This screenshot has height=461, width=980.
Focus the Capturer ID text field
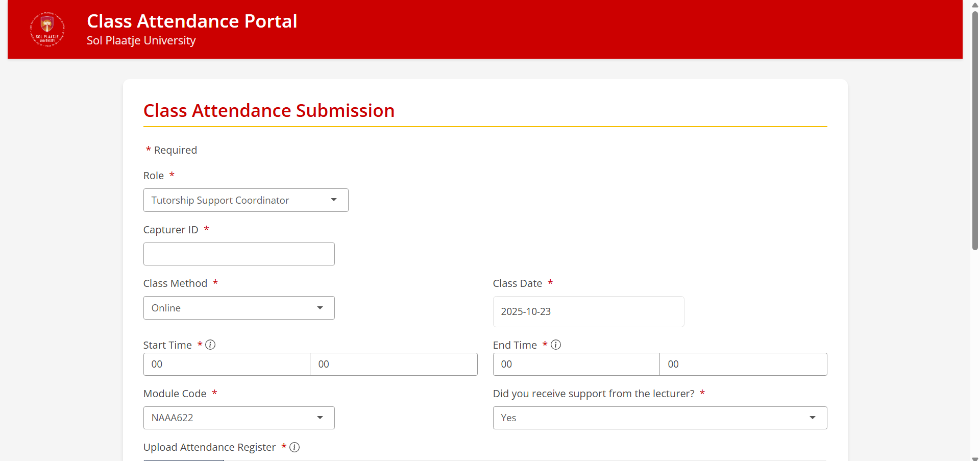pos(239,254)
